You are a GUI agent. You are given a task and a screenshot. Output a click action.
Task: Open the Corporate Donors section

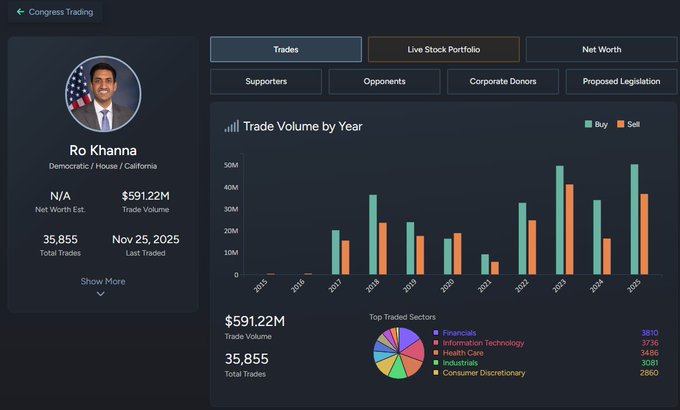click(x=502, y=81)
